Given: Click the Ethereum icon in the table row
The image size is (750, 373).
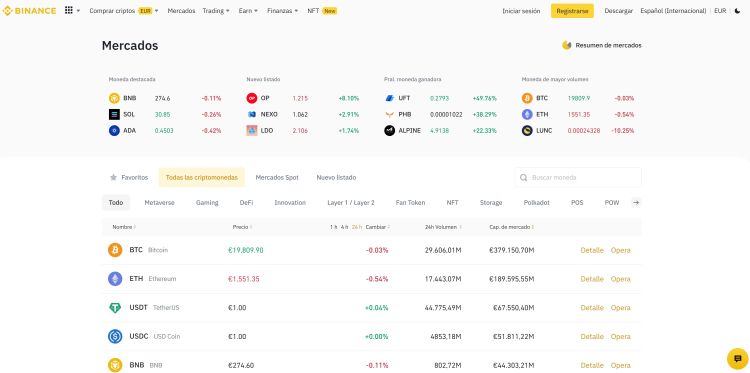Looking at the screenshot, I should coord(115,279).
